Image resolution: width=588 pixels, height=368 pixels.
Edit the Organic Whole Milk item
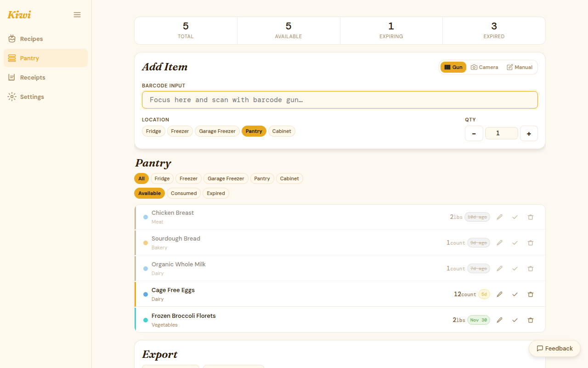point(499,269)
